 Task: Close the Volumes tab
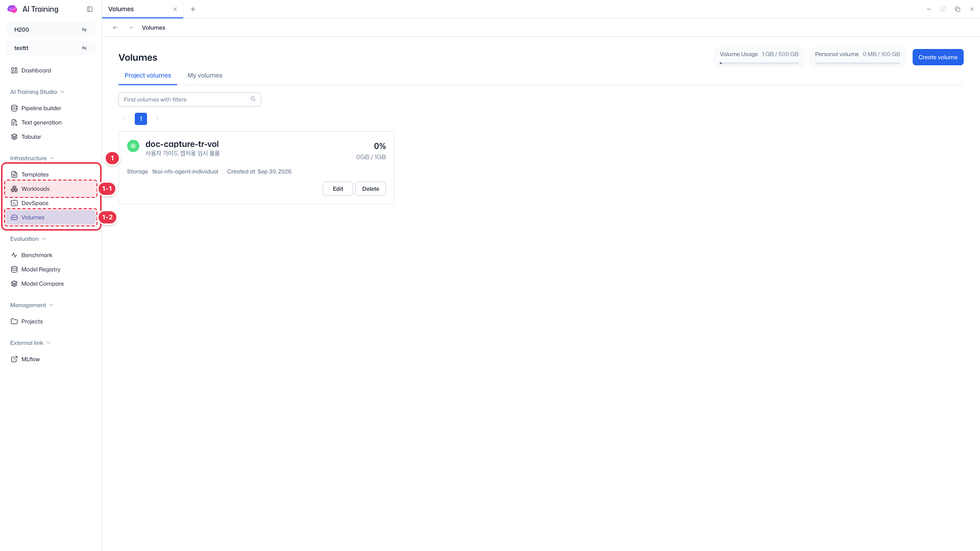tap(175, 9)
